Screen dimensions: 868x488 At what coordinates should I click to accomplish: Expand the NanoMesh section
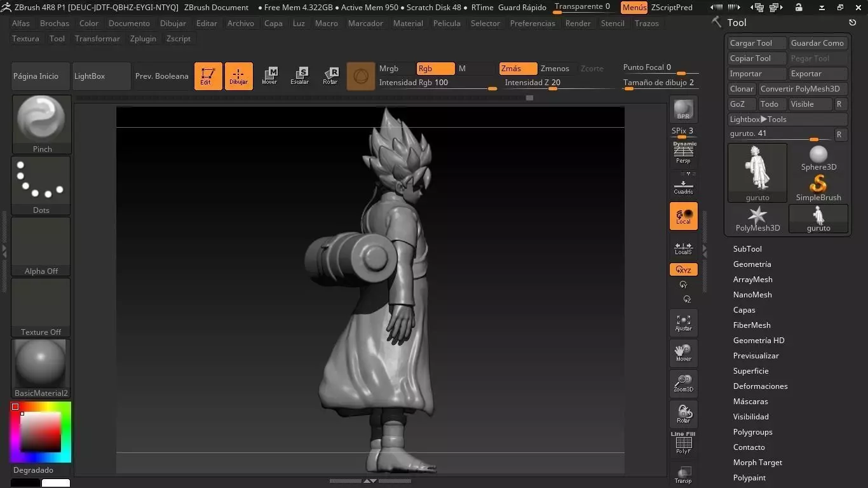752,295
